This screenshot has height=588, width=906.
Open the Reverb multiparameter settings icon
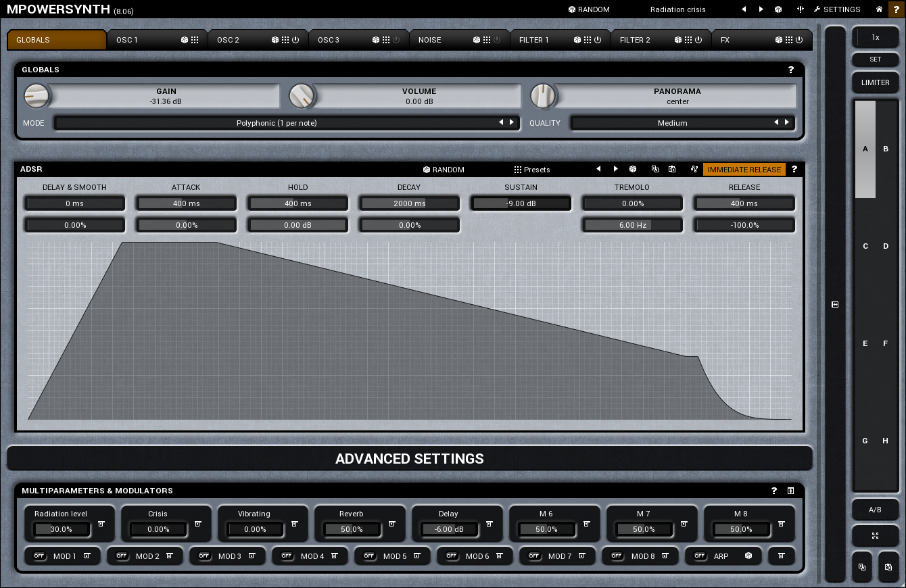(x=392, y=524)
